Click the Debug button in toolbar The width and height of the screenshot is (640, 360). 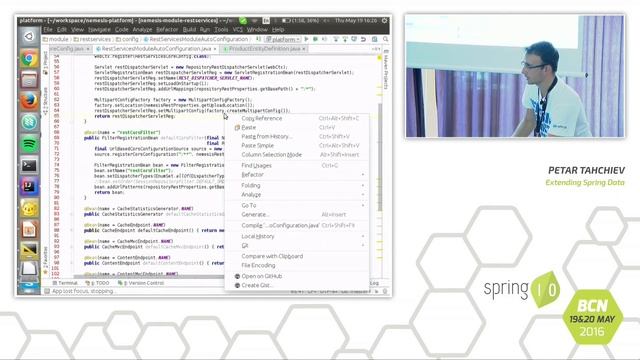[x=315, y=39]
